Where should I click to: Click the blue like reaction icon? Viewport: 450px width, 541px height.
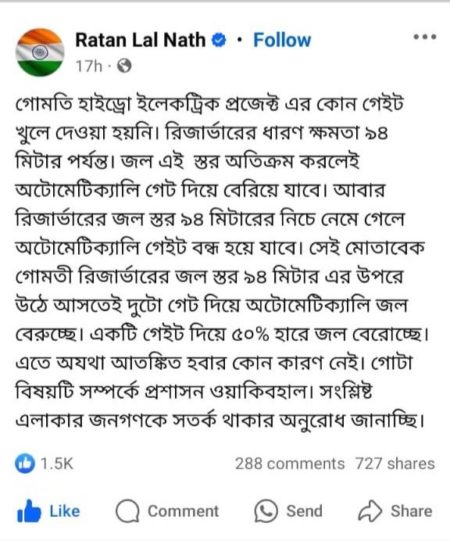(x=25, y=463)
